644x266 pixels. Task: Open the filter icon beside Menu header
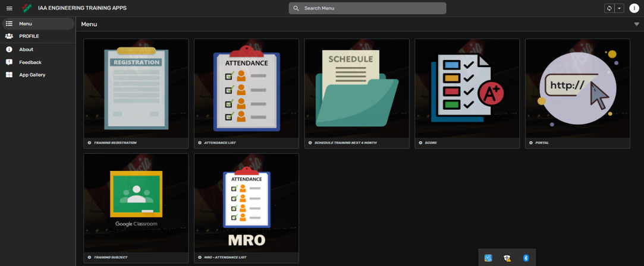pos(637,24)
